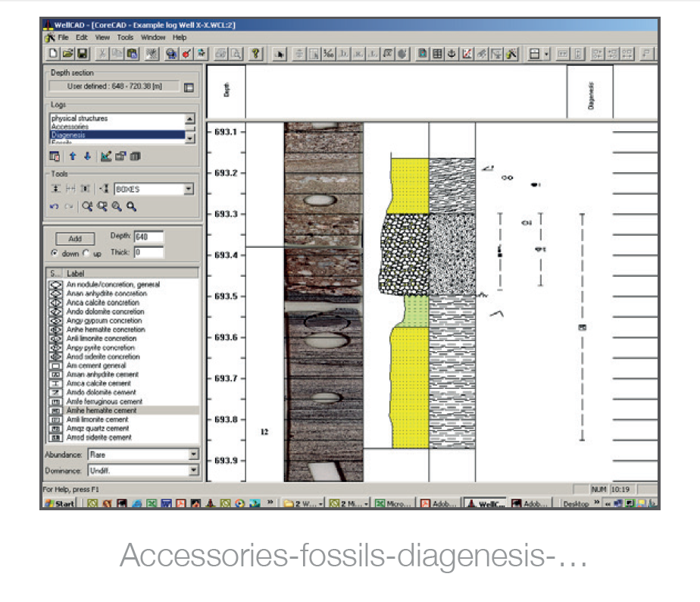Open the Window menu

pyautogui.click(x=155, y=36)
